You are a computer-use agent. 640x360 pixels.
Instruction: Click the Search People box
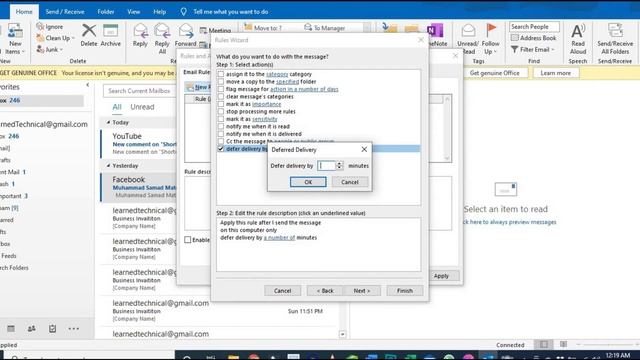(534, 27)
